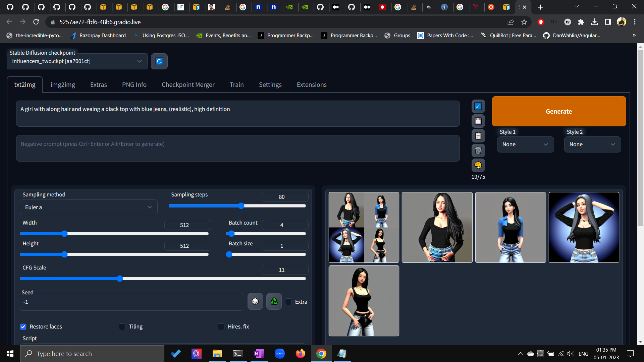Reuse last seed with green recycle icon
Screen dimensions: 644x362
[274, 301]
